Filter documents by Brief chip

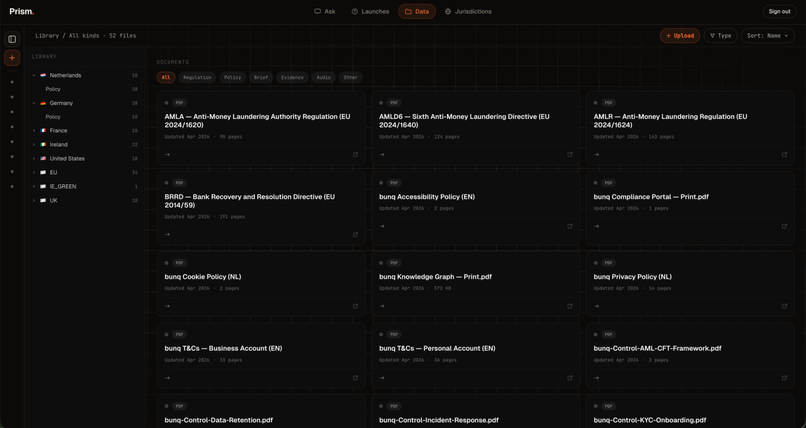click(261, 78)
